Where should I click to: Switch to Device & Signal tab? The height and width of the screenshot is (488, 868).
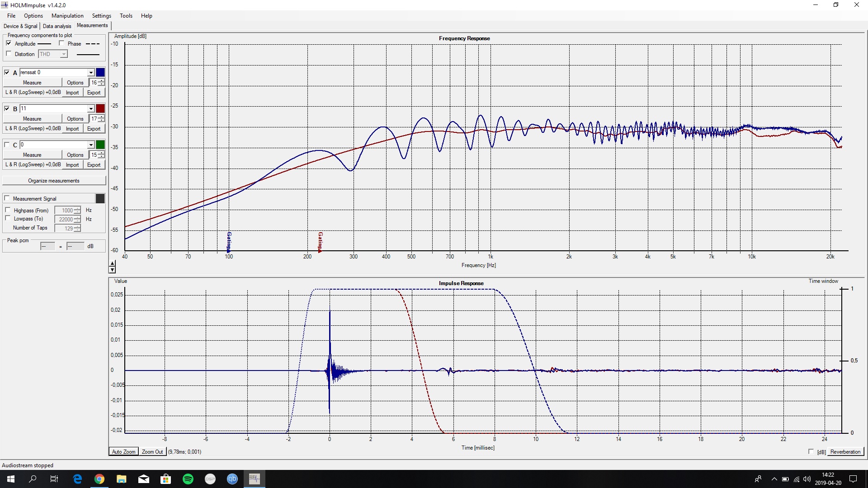20,26
